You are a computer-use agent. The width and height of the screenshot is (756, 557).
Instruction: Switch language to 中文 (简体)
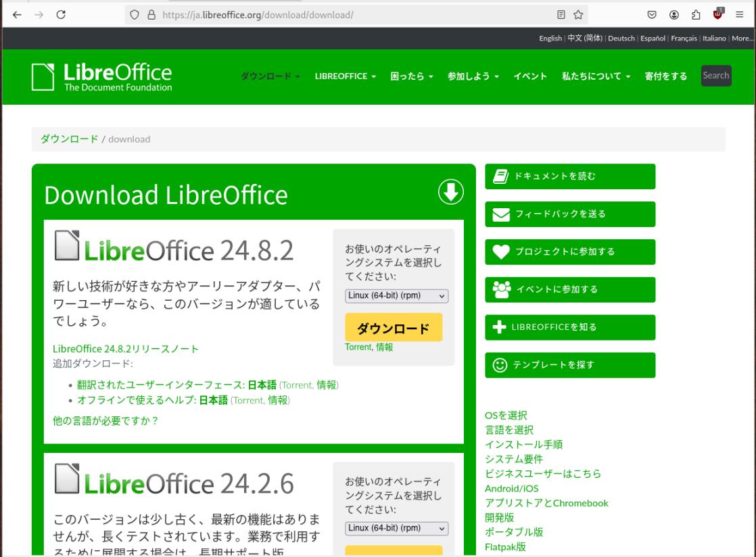point(585,39)
